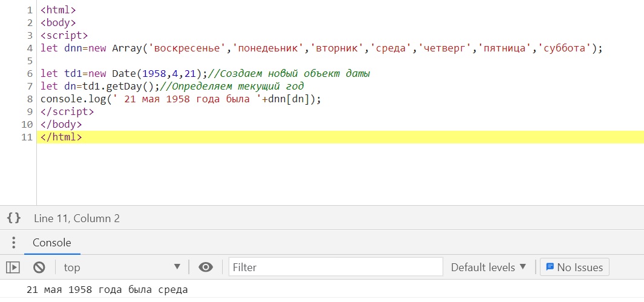Viewport: 644px width, 302px height.
Task: Click the pretty print curly braces icon
Action: pos(14,218)
